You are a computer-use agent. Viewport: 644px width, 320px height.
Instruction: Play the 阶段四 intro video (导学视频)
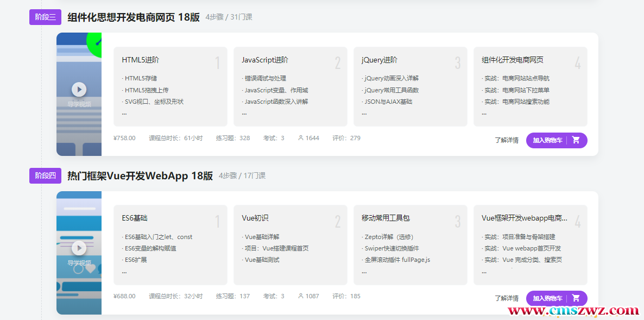(x=79, y=248)
